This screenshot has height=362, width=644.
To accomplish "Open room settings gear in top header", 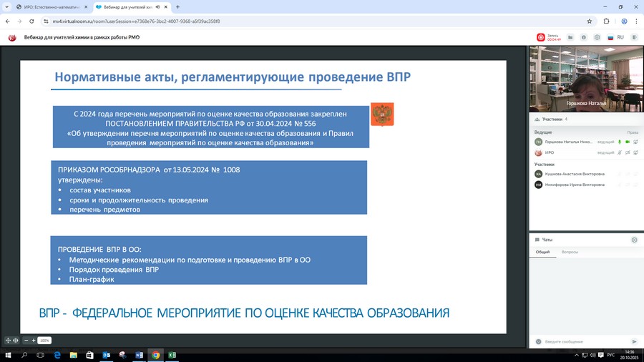I will pyautogui.click(x=597, y=37).
